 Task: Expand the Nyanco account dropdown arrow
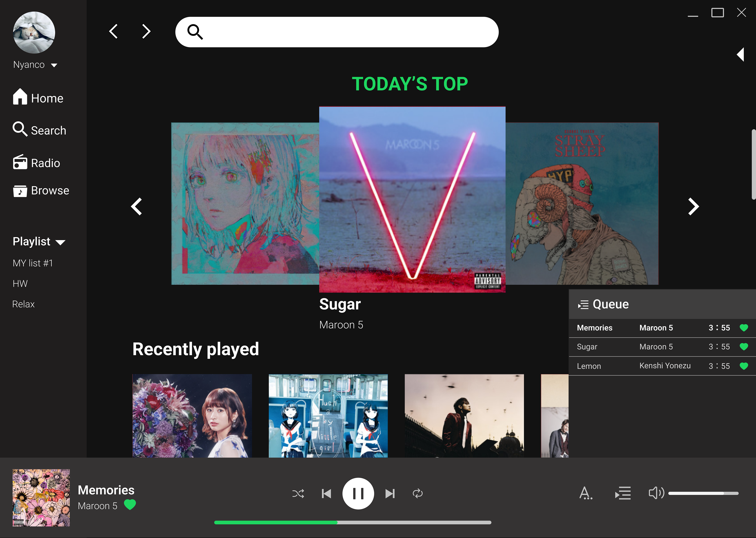pos(54,65)
